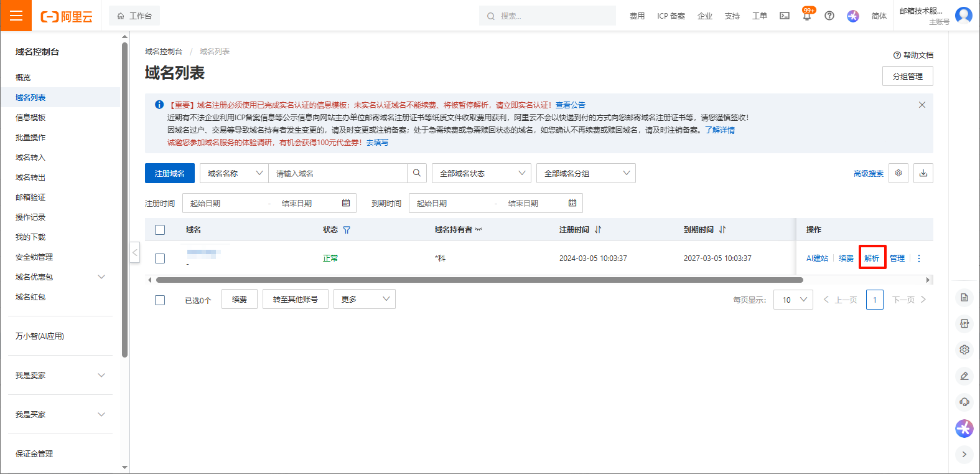Click the domain search magnifier icon

click(417, 173)
